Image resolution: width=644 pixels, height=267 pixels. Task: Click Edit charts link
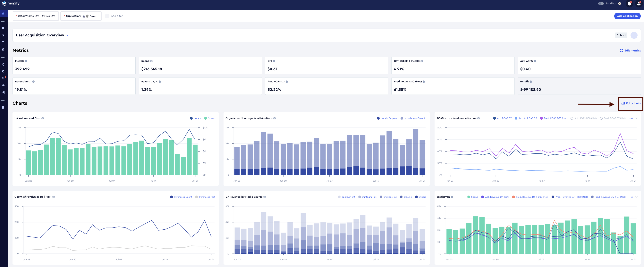click(631, 103)
